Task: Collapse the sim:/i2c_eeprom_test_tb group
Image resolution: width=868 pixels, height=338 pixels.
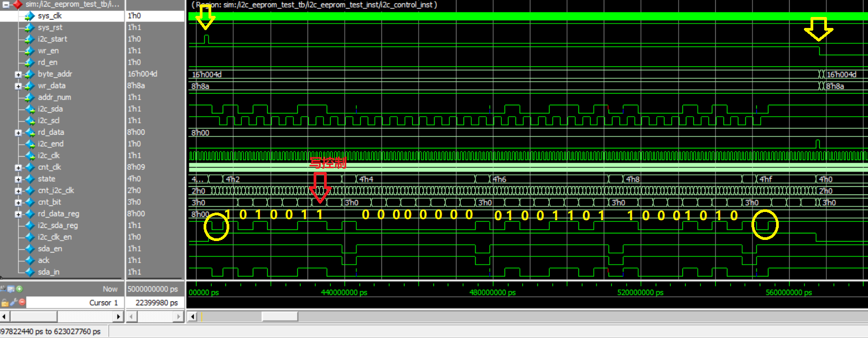Action: (6, 4)
